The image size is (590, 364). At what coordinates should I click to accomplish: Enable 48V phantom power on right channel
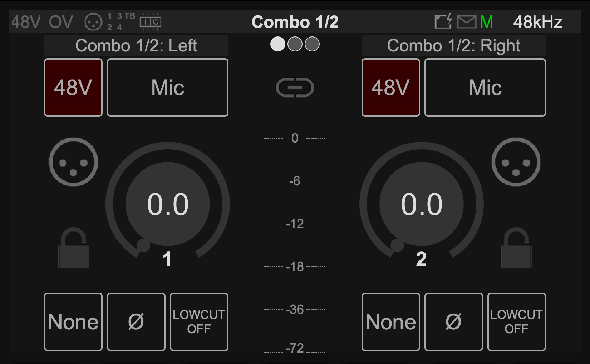390,88
